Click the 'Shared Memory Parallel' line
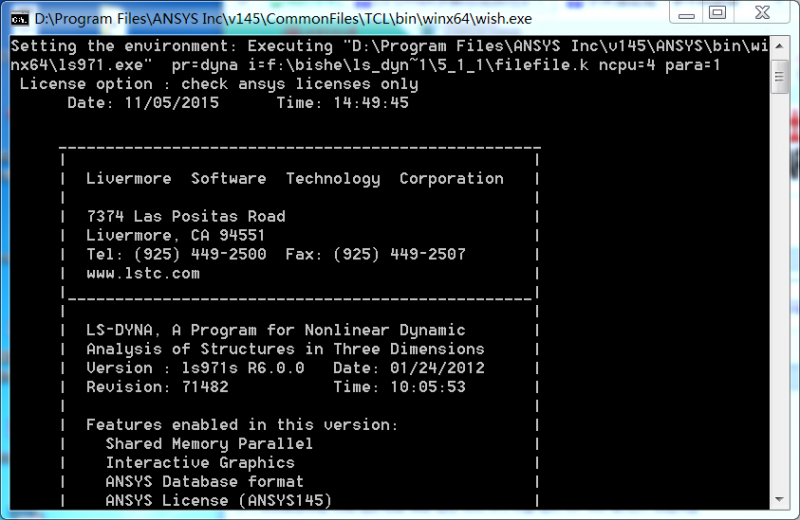Screen dimensions: 800x520 tap(209, 444)
